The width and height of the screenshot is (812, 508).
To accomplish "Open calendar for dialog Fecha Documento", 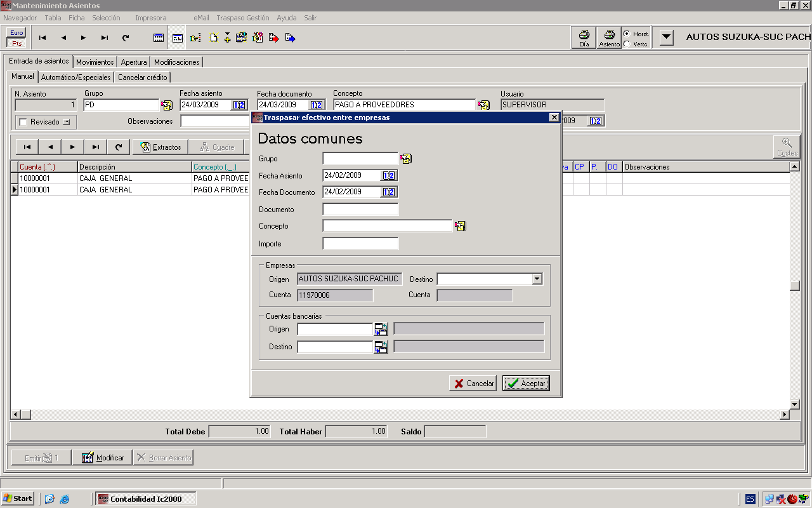I will point(389,192).
